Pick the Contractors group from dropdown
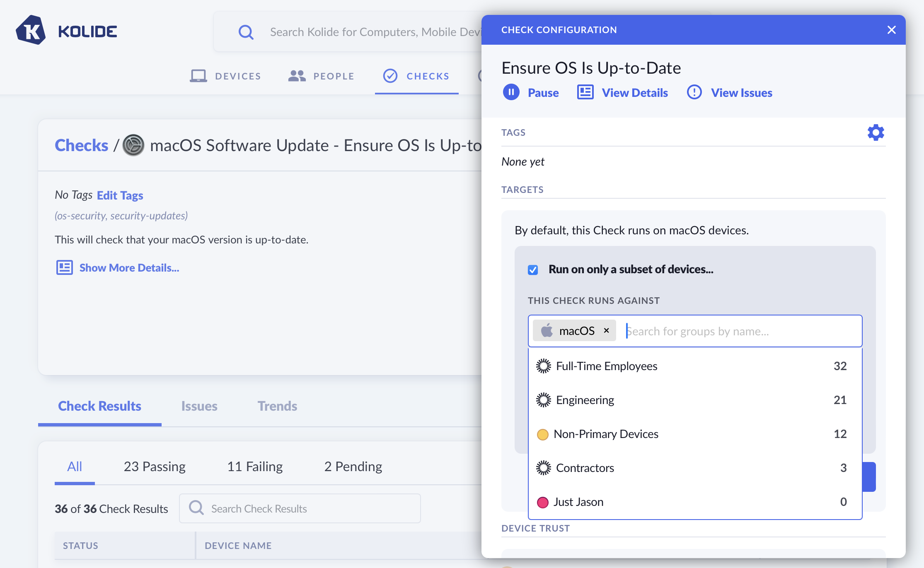Viewport: 924px width, 568px height. (585, 468)
